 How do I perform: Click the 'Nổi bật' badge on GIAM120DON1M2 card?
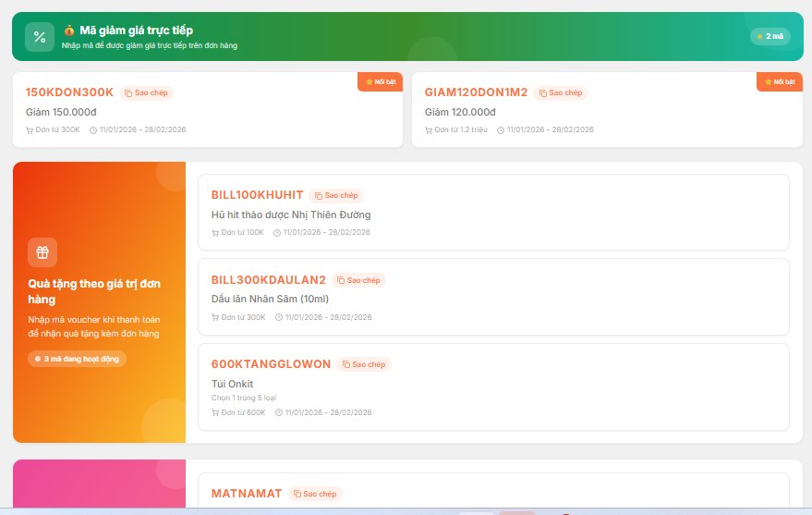click(x=780, y=81)
